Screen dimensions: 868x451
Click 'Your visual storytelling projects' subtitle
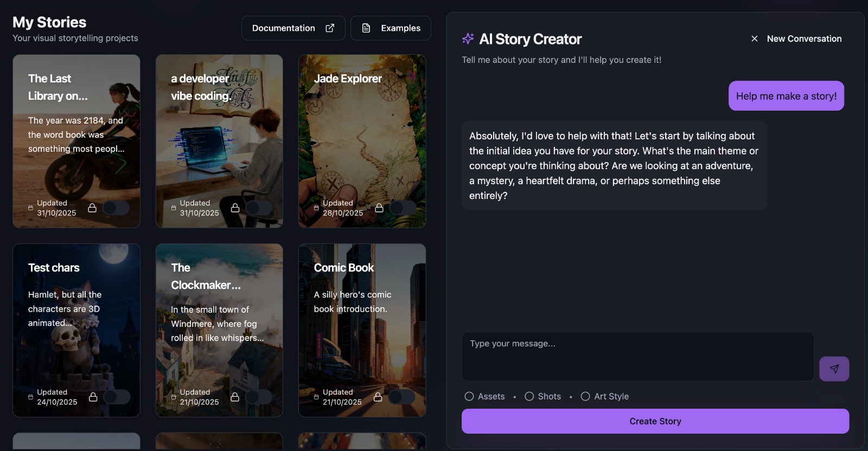pos(75,38)
